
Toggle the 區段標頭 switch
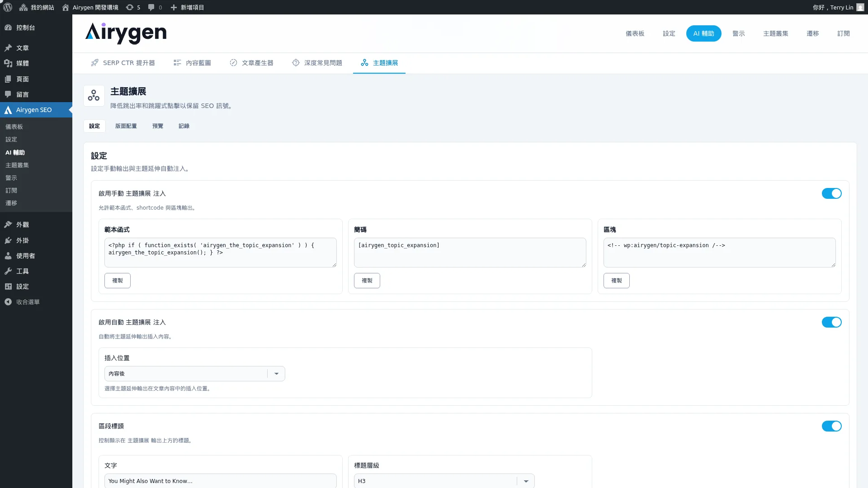tap(831, 426)
